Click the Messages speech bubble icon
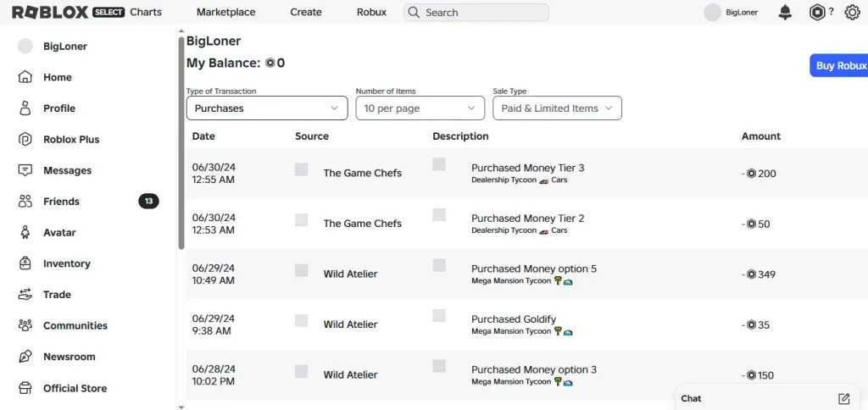 [x=25, y=170]
